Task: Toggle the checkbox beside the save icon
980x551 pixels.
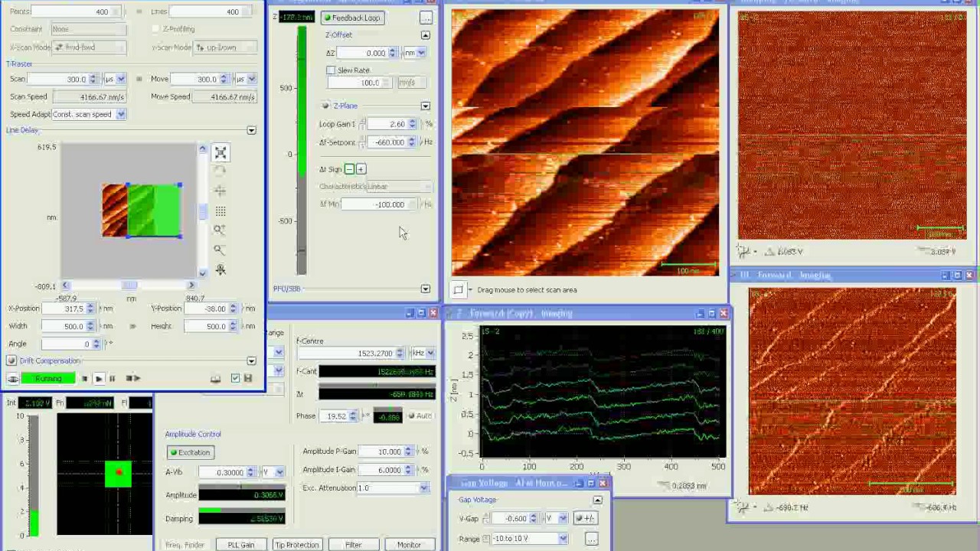Action: [x=235, y=378]
